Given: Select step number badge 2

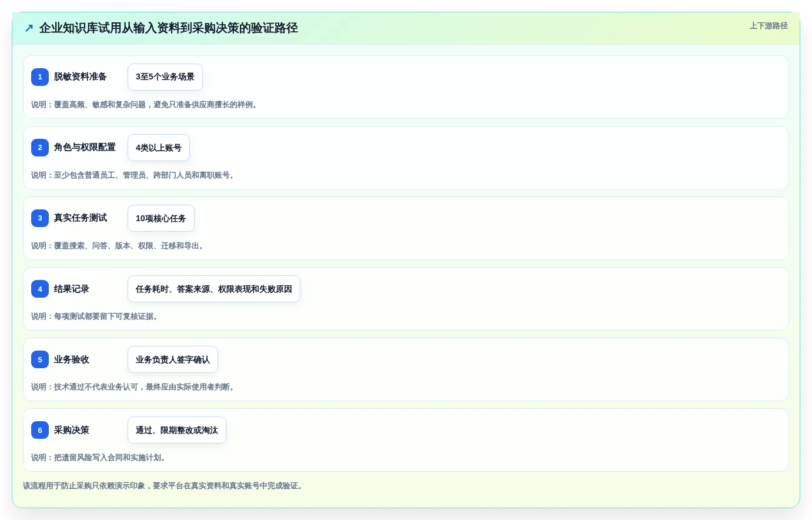Looking at the screenshot, I should 40,148.
